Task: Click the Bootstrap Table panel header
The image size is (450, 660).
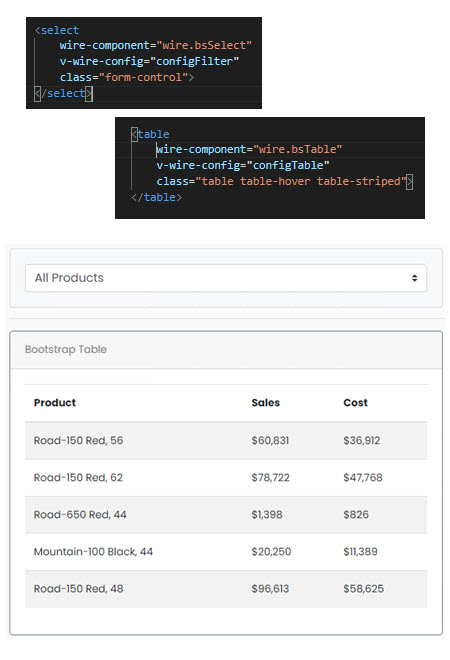Action: 226,350
